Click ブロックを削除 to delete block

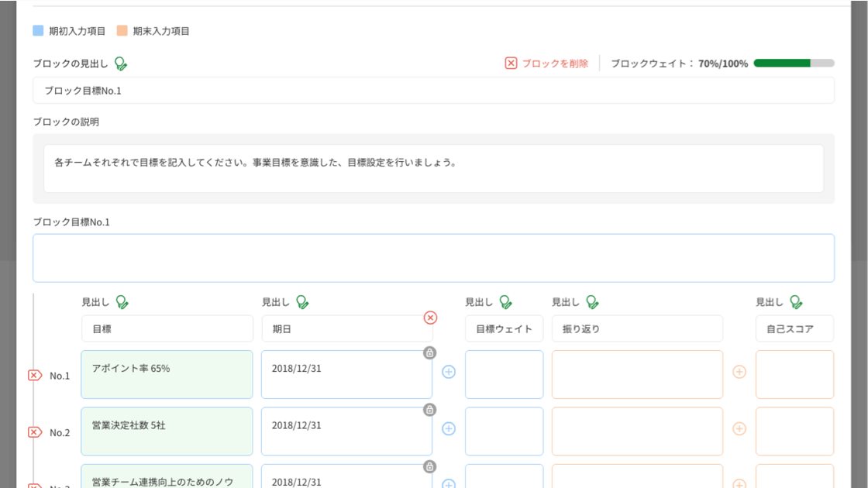[x=546, y=64]
